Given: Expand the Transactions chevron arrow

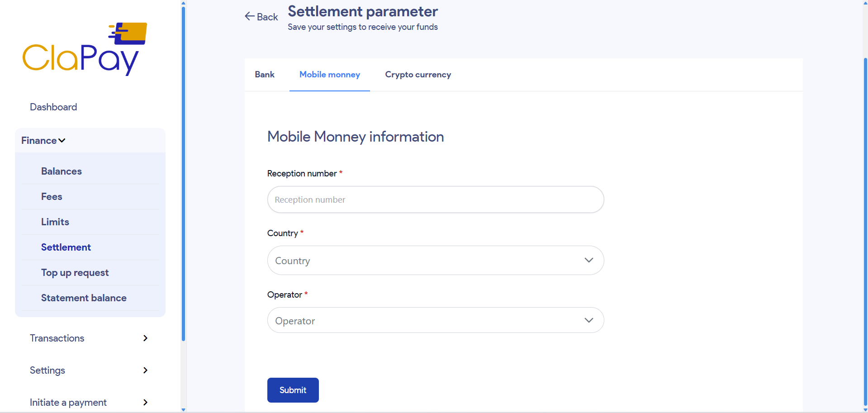Looking at the screenshot, I should point(145,338).
